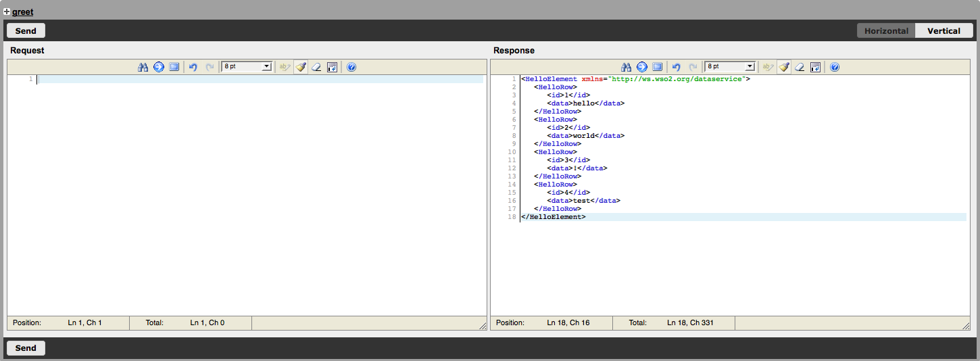The height and width of the screenshot is (361, 980).
Task: Open Request editor font size dropdown
Action: click(x=247, y=67)
